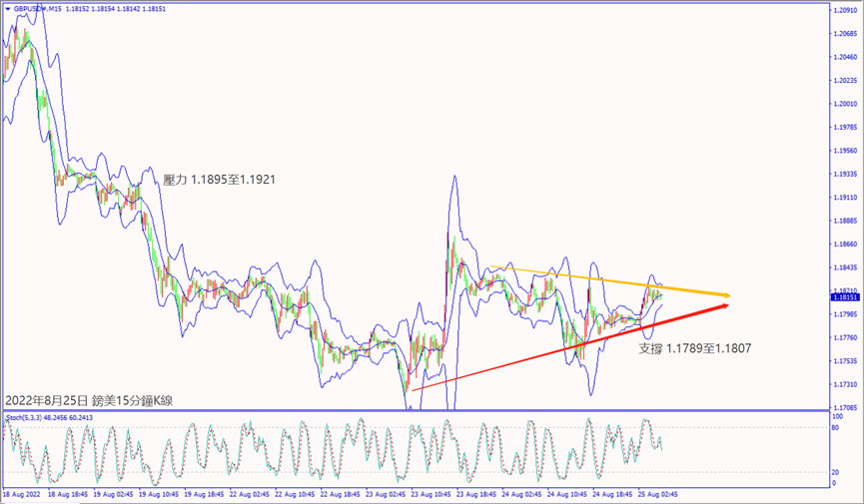Select the current price tag 1.18151
The height and width of the screenshot is (504, 864).
coord(844,297)
